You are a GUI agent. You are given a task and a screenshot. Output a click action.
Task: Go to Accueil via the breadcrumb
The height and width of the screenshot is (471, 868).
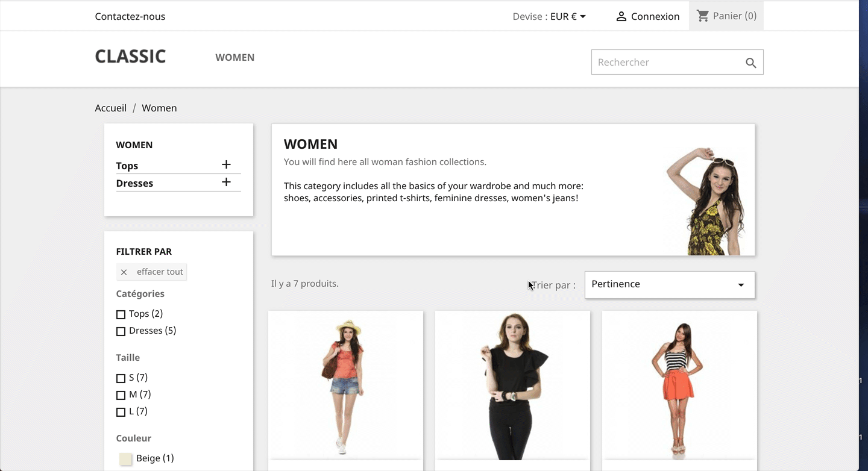[x=110, y=108]
